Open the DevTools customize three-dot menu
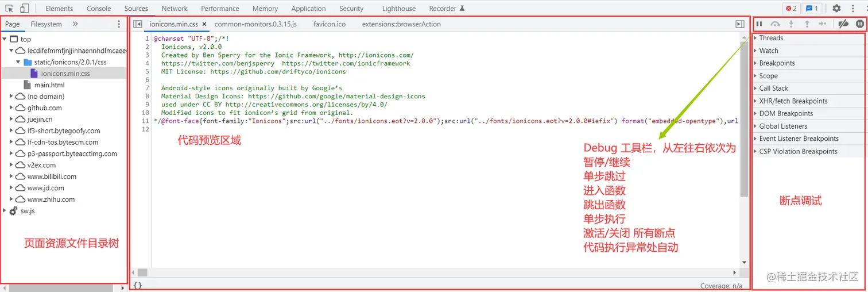Image resolution: width=868 pixels, height=292 pixels. click(x=852, y=8)
